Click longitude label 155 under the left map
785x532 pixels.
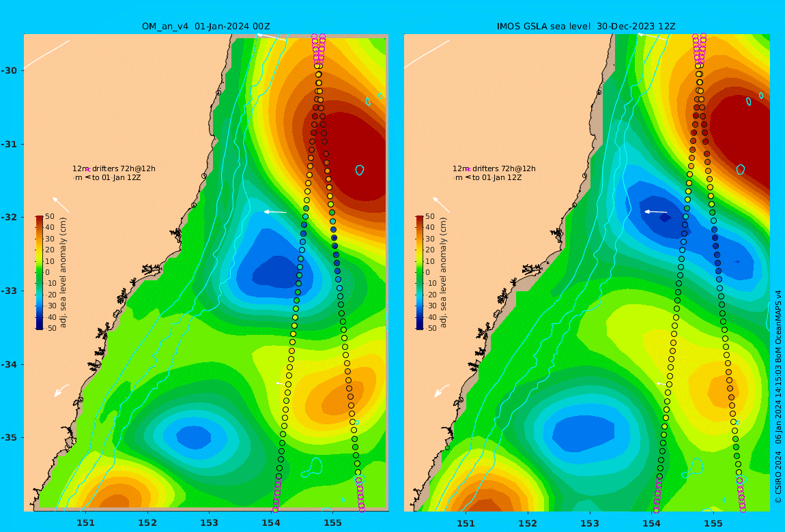pyautogui.click(x=332, y=523)
